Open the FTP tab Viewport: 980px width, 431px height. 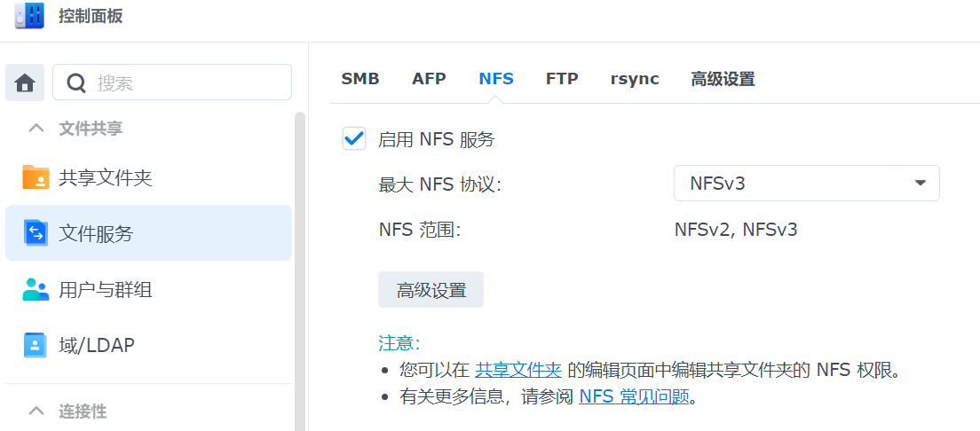click(x=562, y=79)
